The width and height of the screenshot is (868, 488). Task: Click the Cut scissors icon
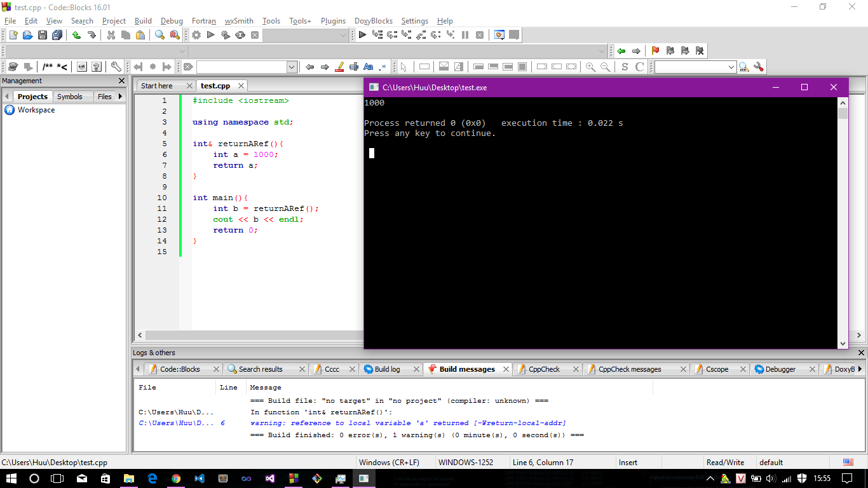111,36
